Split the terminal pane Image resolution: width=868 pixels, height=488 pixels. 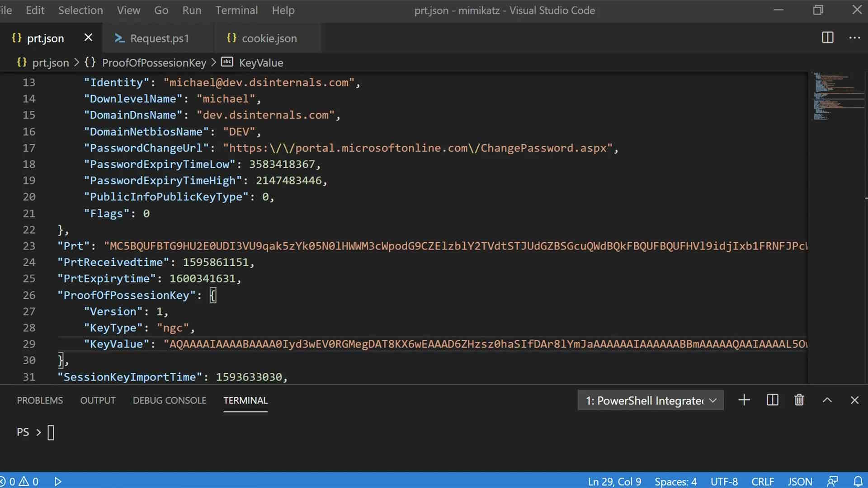click(x=772, y=400)
